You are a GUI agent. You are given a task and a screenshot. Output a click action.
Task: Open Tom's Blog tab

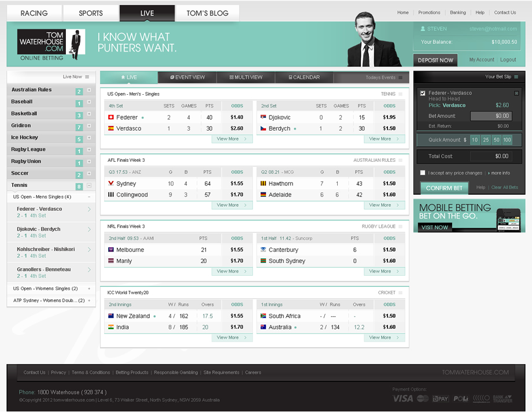207,13
